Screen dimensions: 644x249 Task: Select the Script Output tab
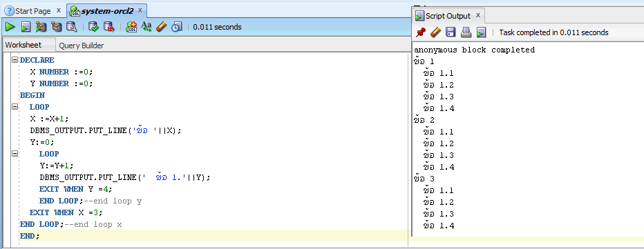coord(448,16)
